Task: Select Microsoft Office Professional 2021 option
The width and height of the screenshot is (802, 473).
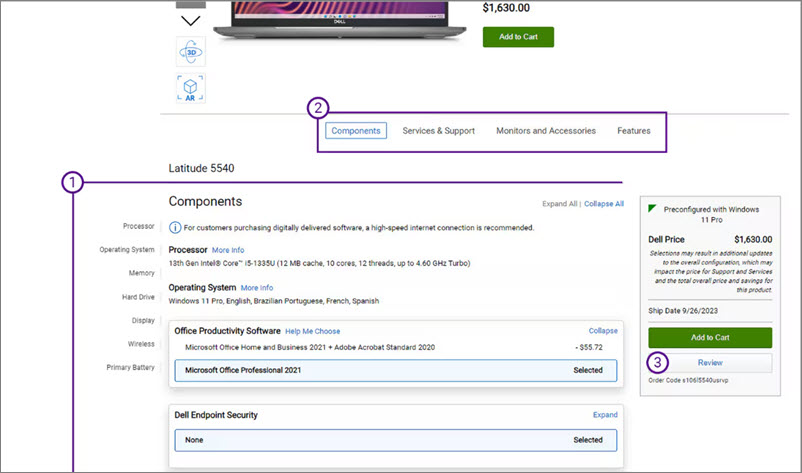Action: (395, 370)
